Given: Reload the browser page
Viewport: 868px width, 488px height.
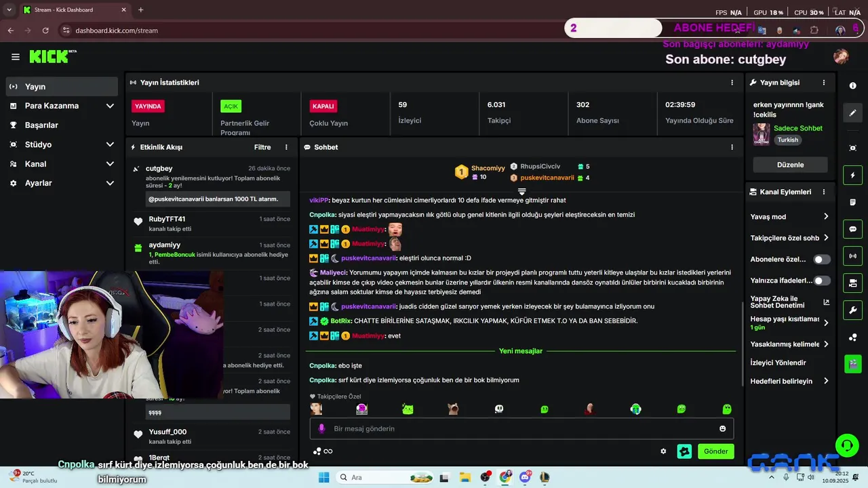Looking at the screenshot, I should coord(45,30).
